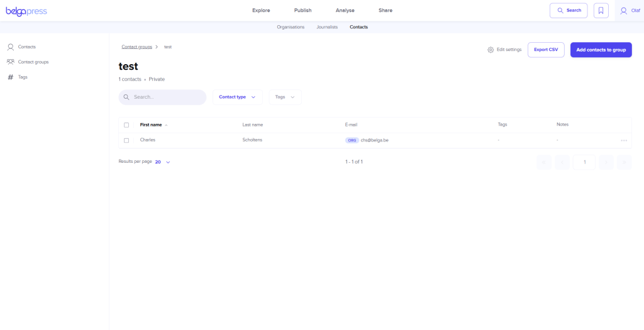644x330 pixels.
Task: Open the Publish menu
Action: point(303,11)
